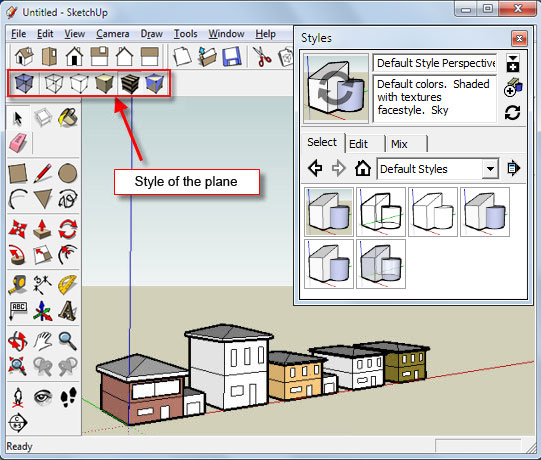Select the Rectangle tool
Image resolution: width=541 pixels, height=460 pixels.
tap(18, 173)
